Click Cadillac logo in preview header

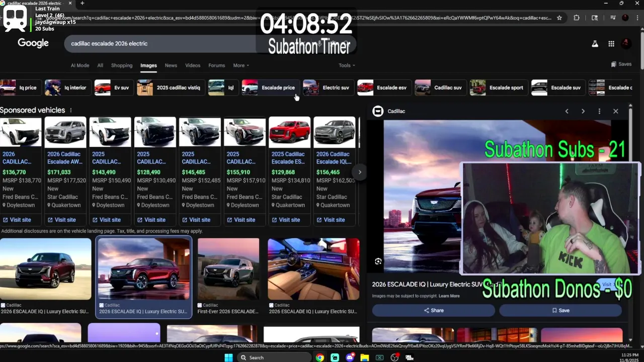pos(378,111)
